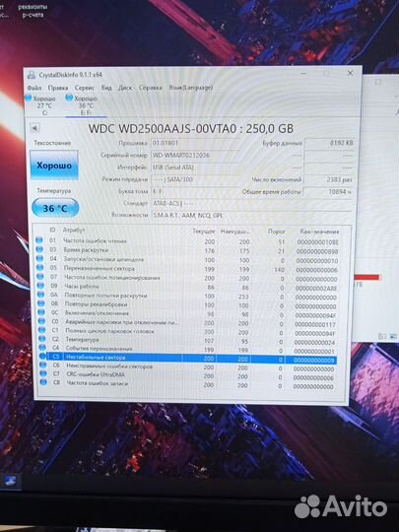This screenshot has height=532, width=399.
Task: Select the Время раскрутки row
Action: coord(187,250)
